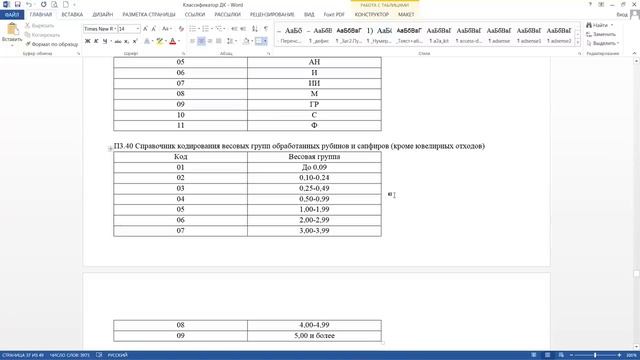Switch to Web Layout view in status bar

click(561, 355)
